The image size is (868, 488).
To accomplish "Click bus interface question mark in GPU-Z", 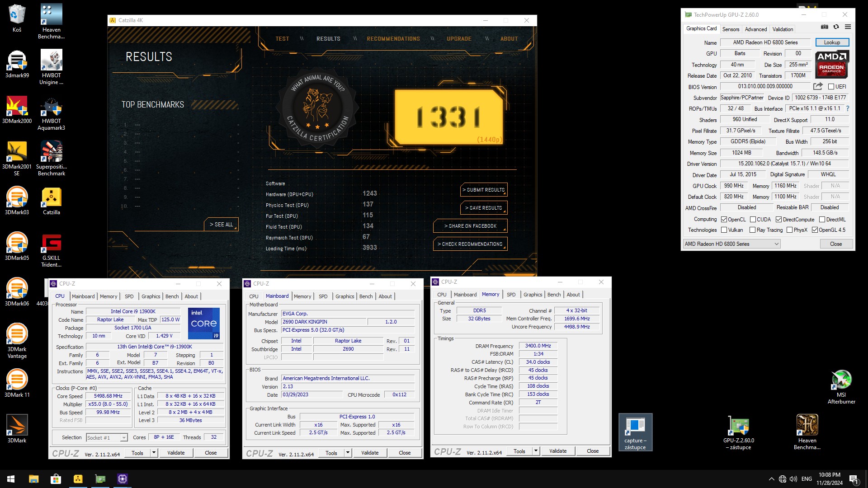I will pos(847,108).
